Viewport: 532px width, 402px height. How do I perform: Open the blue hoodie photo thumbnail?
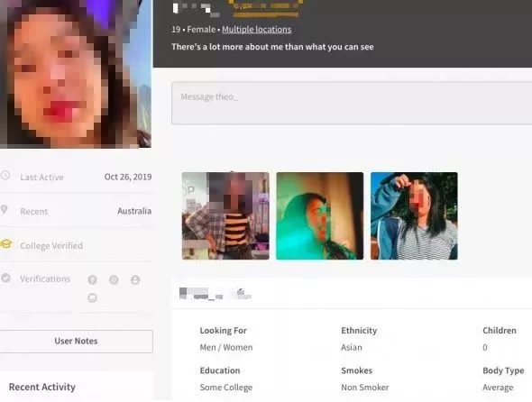(x=414, y=215)
